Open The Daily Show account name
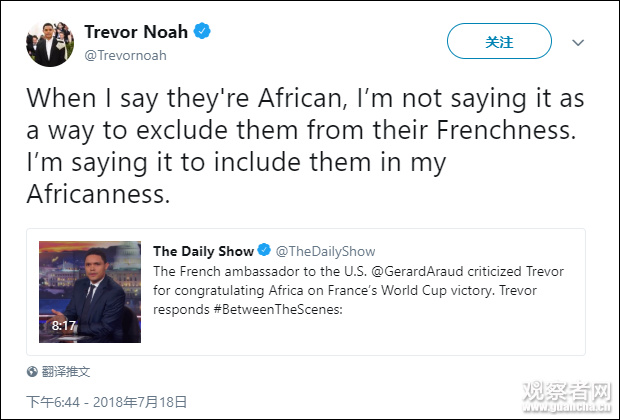The width and height of the screenshot is (620, 420). point(203,250)
